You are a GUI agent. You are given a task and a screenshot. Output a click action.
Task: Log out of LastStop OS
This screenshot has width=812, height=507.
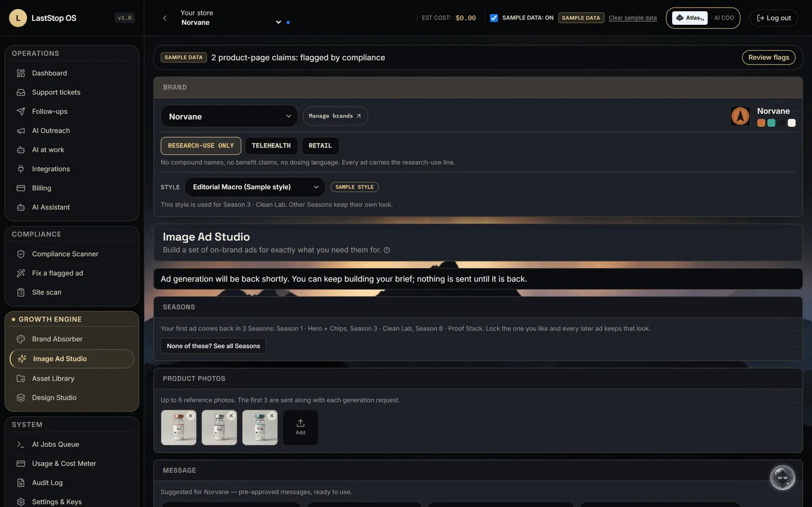(774, 18)
